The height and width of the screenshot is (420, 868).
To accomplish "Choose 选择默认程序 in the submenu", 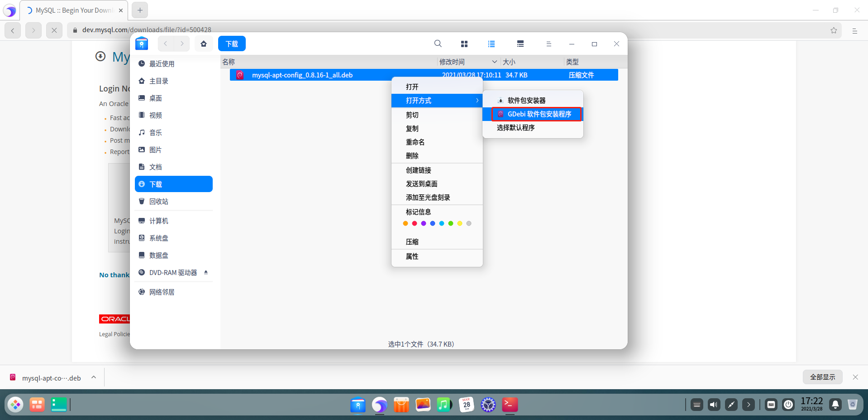I will click(533, 128).
